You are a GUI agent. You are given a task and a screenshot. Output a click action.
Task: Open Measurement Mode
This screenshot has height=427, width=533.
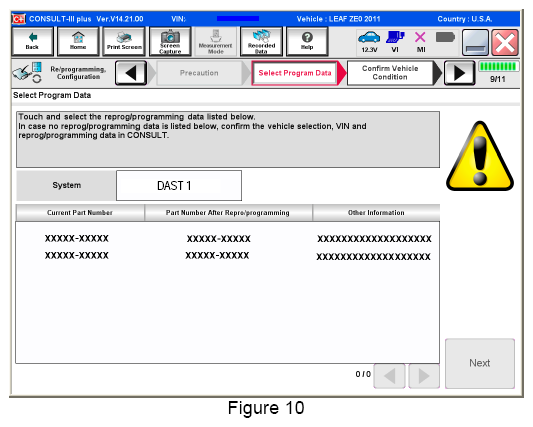216,41
